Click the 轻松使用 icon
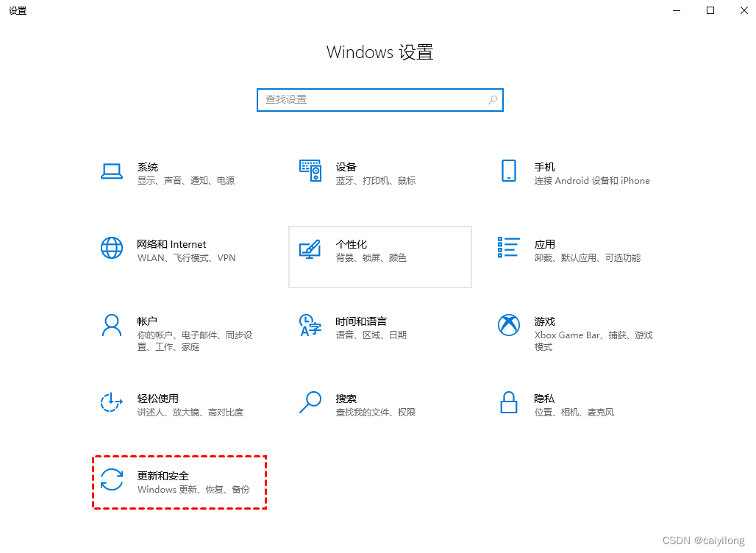The height and width of the screenshot is (553, 756). [x=111, y=402]
